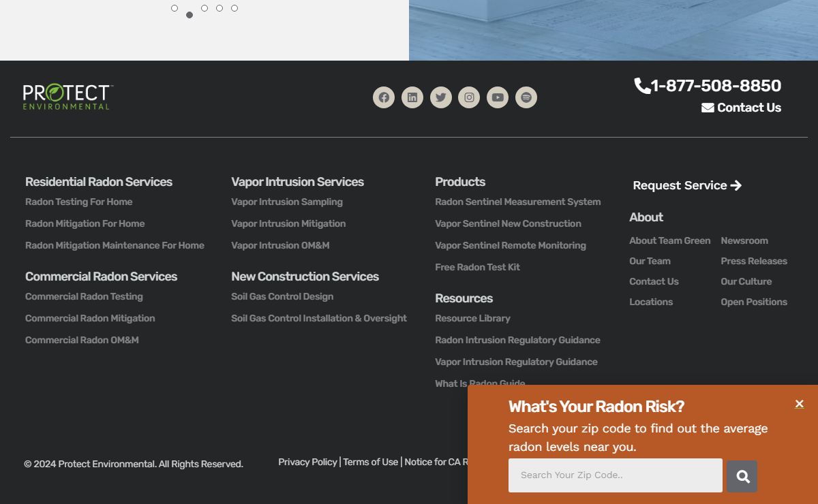Viewport: 818px width, 504px height.
Task: Get the Free Radon Test Kit
Action: pyautogui.click(x=477, y=267)
